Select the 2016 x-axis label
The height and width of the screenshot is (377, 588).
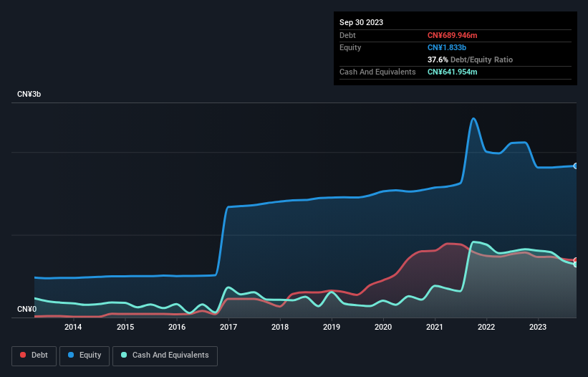coord(177,327)
